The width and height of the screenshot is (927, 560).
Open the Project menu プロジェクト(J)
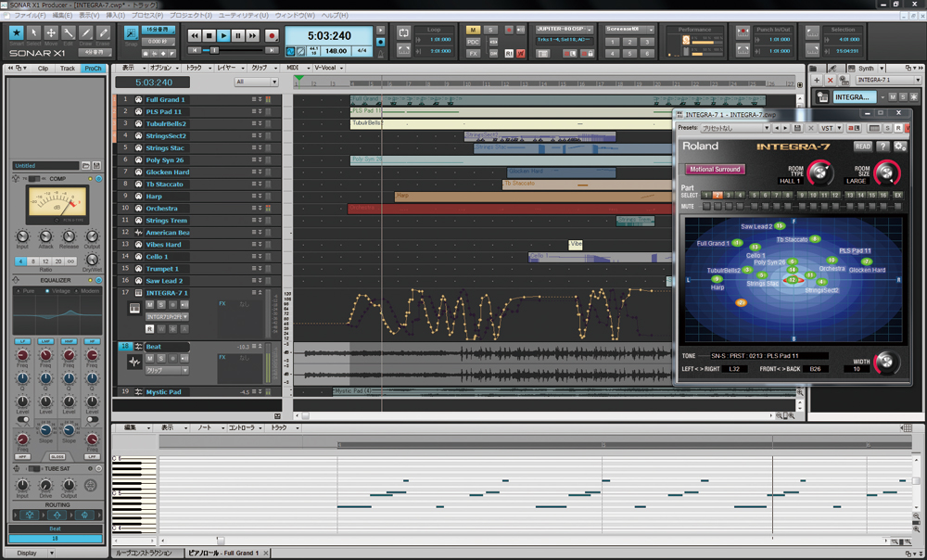pos(190,16)
